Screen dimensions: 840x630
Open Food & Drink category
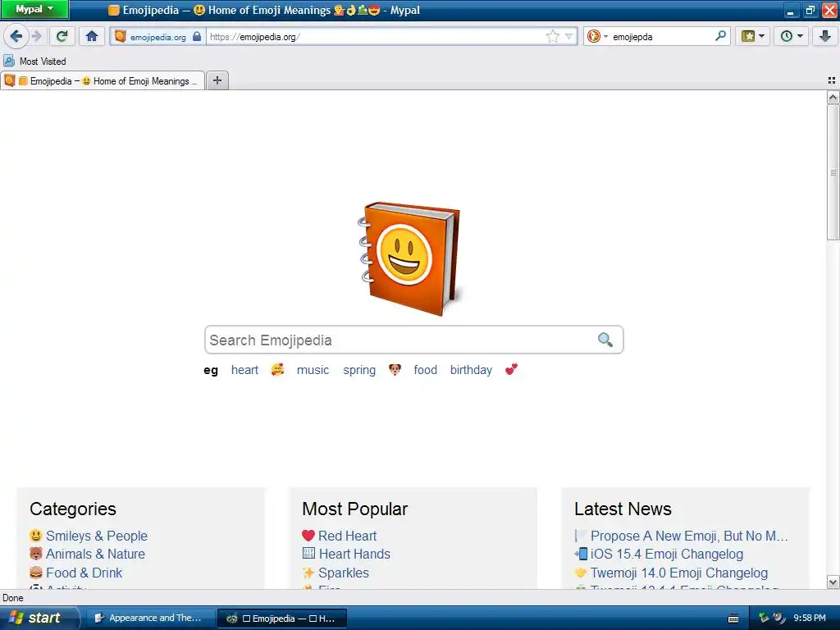click(84, 573)
